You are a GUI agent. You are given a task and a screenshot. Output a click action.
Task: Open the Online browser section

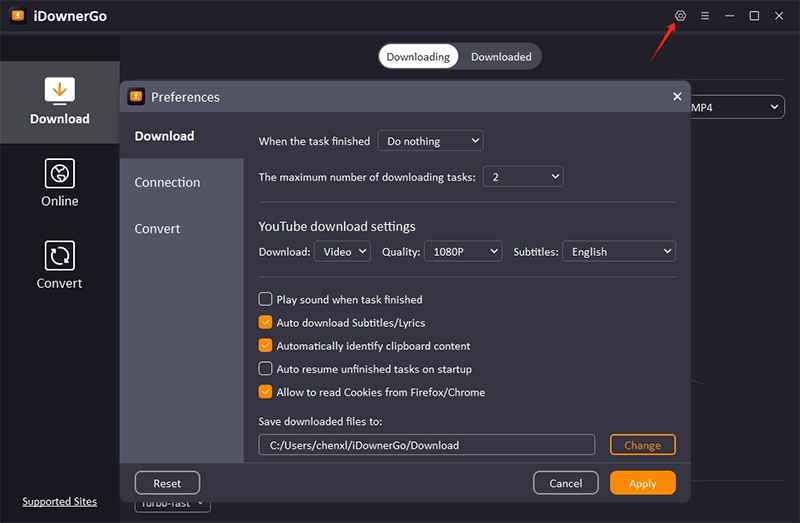tap(60, 183)
